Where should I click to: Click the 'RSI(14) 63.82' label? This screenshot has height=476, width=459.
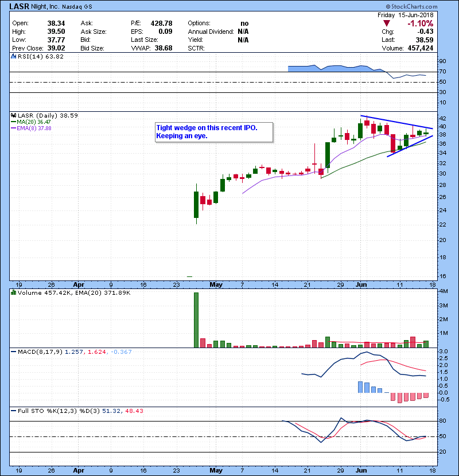coord(40,56)
